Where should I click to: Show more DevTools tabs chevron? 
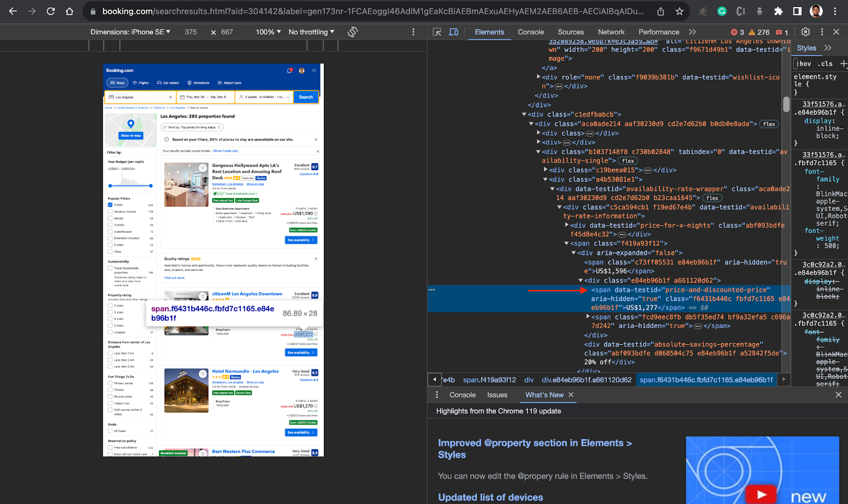click(692, 32)
